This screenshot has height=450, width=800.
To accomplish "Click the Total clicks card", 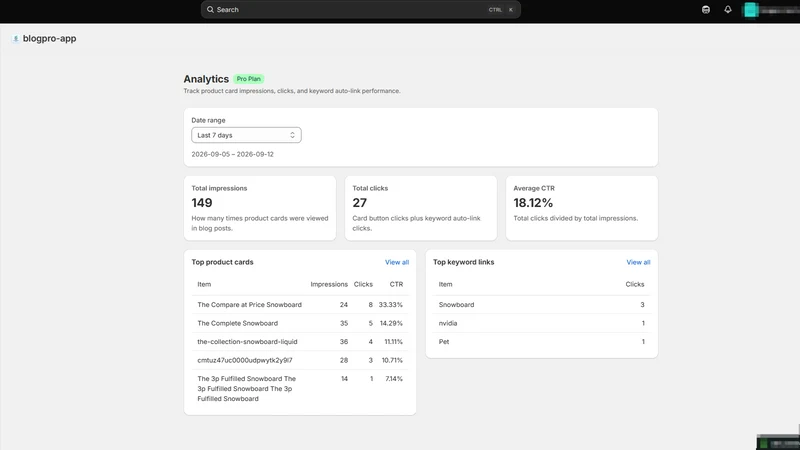I will pyautogui.click(x=420, y=208).
